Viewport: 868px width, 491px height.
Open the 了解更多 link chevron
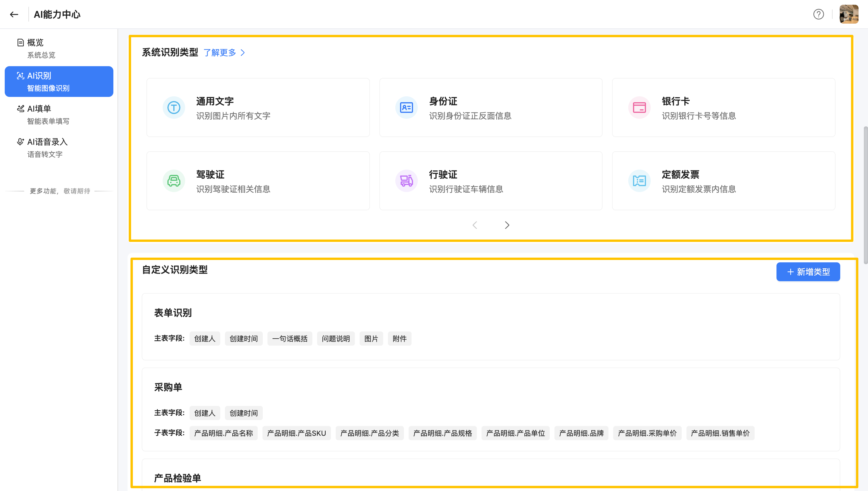click(243, 53)
